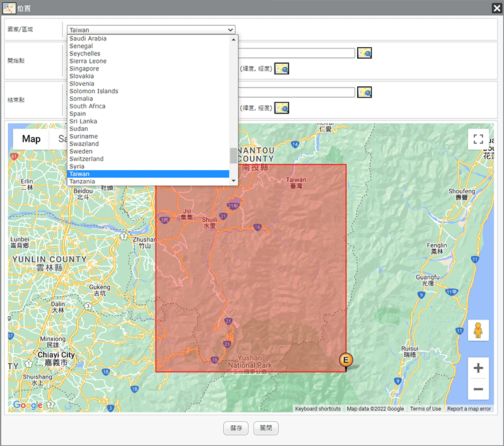Select Somalia option
The width and height of the screenshot is (504, 446).
click(x=149, y=99)
